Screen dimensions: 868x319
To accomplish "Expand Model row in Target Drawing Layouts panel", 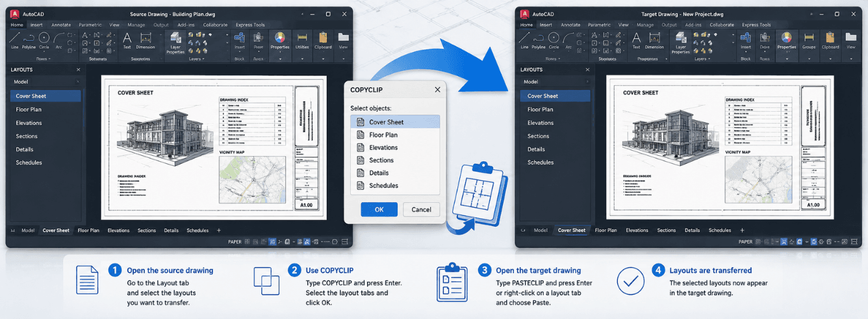I will pos(587,82).
